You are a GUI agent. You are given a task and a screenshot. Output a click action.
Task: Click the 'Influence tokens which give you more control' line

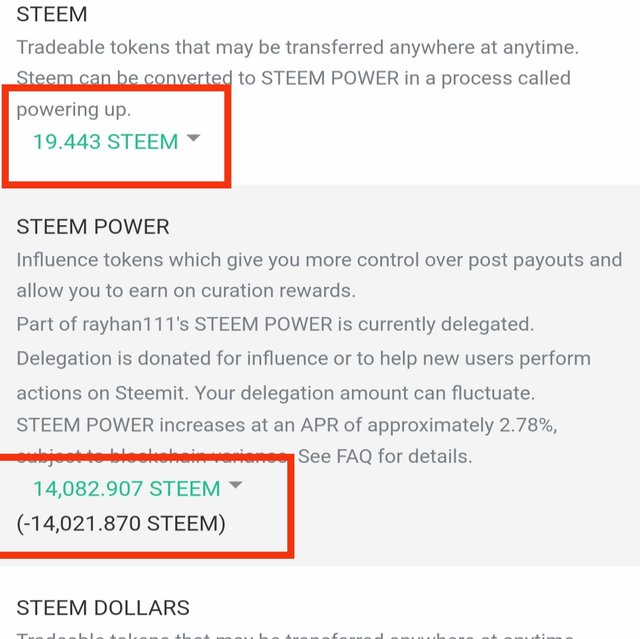[319, 260]
